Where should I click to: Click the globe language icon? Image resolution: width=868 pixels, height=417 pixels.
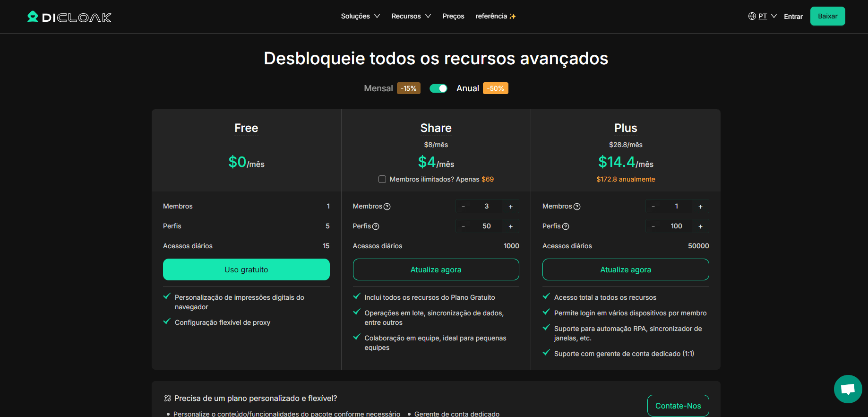tap(752, 16)
